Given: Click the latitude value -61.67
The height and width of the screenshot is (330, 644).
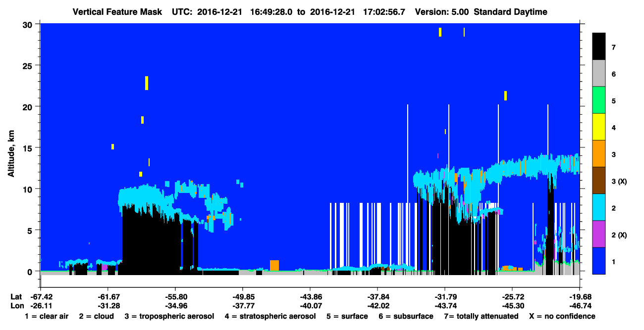Looking at the screenshot, I should coord(108,297).
